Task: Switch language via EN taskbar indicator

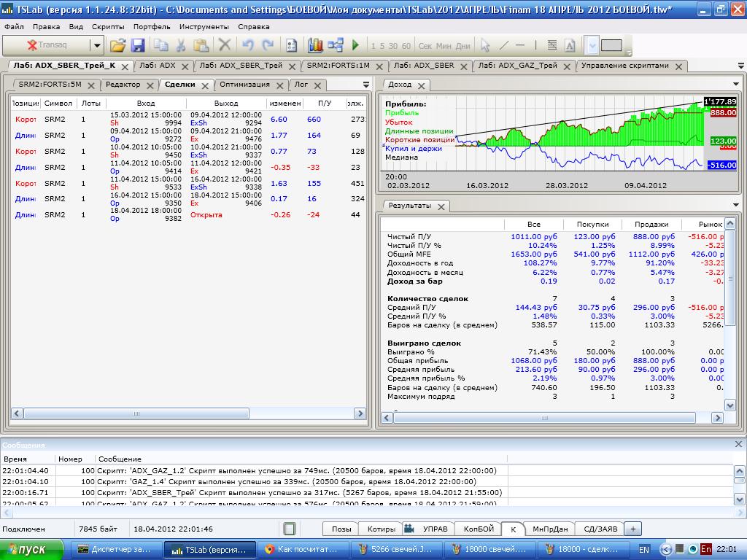Action: point(643,550)
